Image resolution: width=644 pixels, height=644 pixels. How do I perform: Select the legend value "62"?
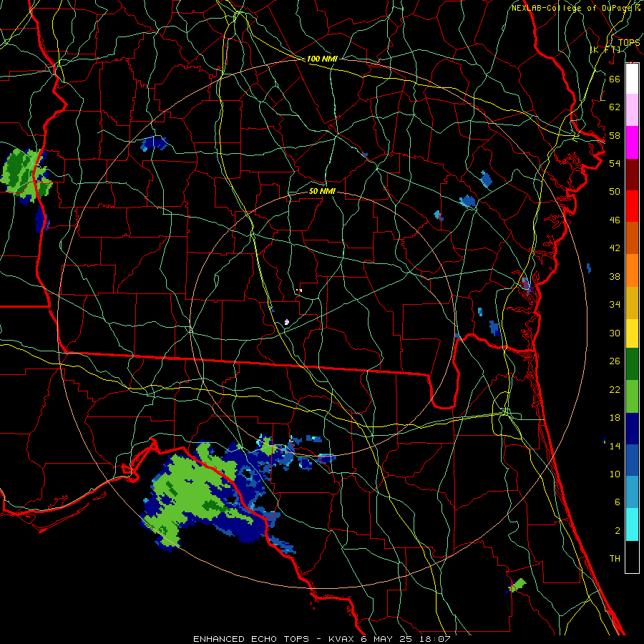[615, 107]
